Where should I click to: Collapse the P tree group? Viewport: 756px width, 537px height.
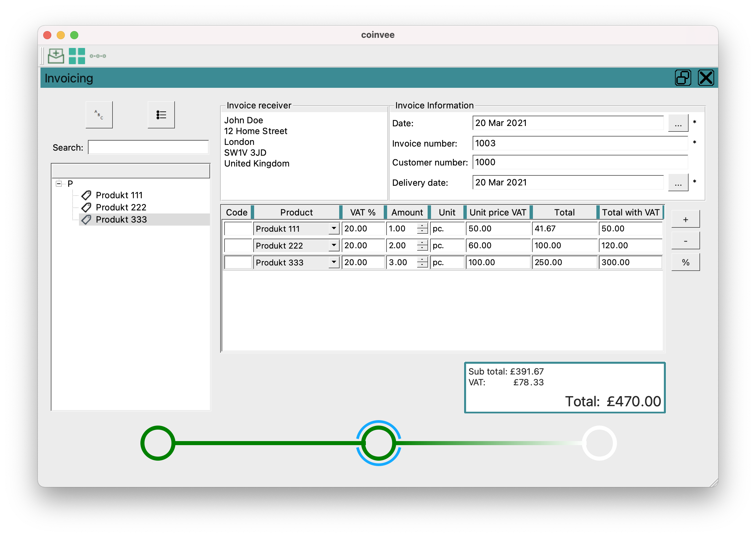click(59, 184)
